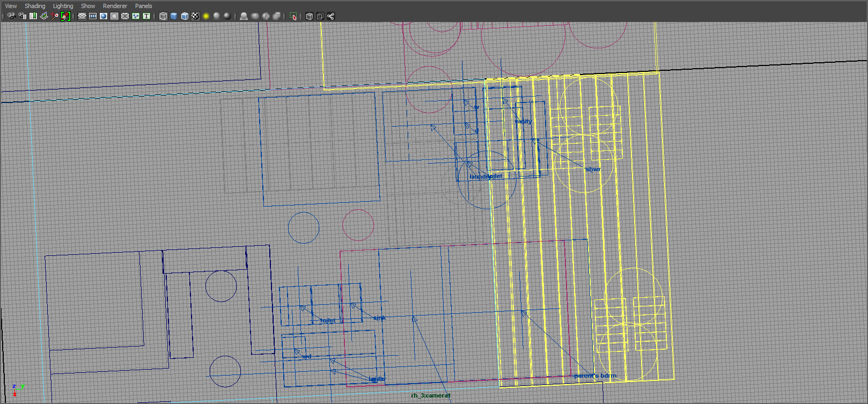Open the View menu

pyautogui.click(x=11, y=6)
